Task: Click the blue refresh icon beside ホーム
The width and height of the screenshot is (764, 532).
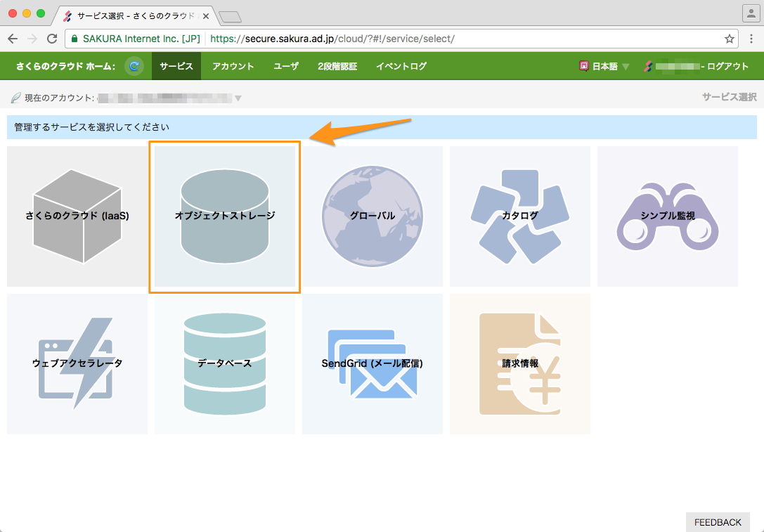Action: (x=134, y=66)
